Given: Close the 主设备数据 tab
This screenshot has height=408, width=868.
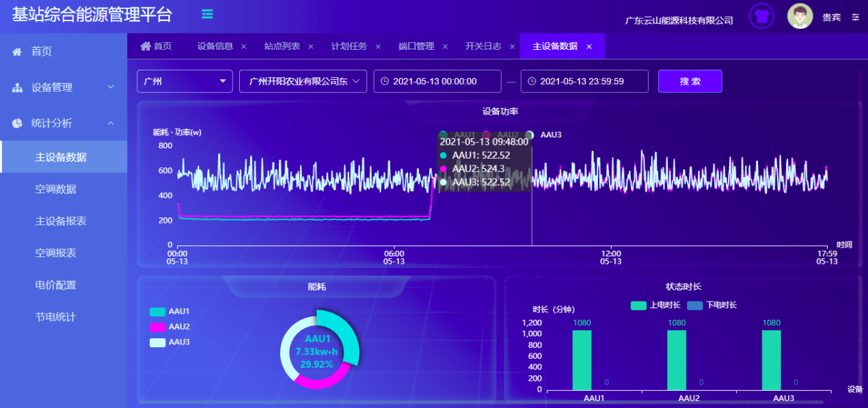Looking at the screenshot, I should (x=589, y=46).
